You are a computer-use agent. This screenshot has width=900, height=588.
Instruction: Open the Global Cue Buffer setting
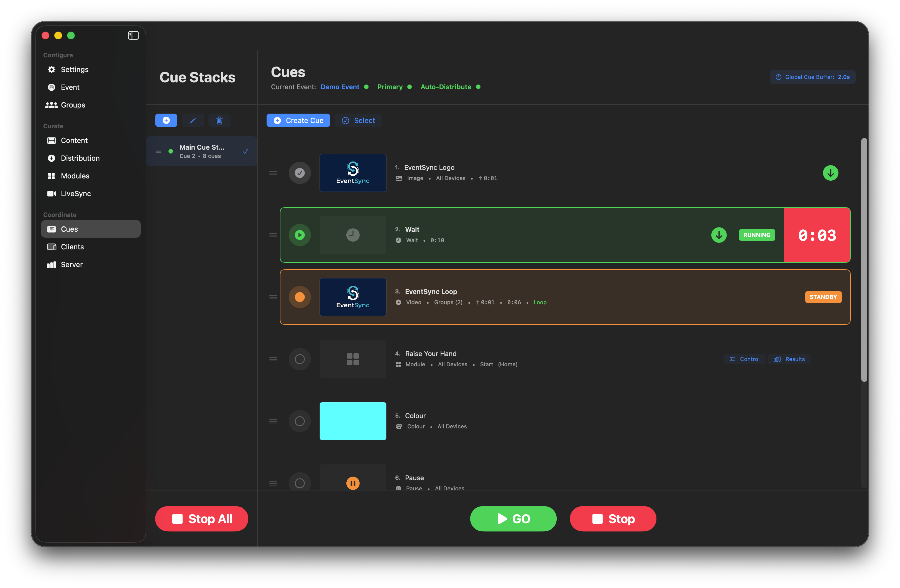pos(812,77)
